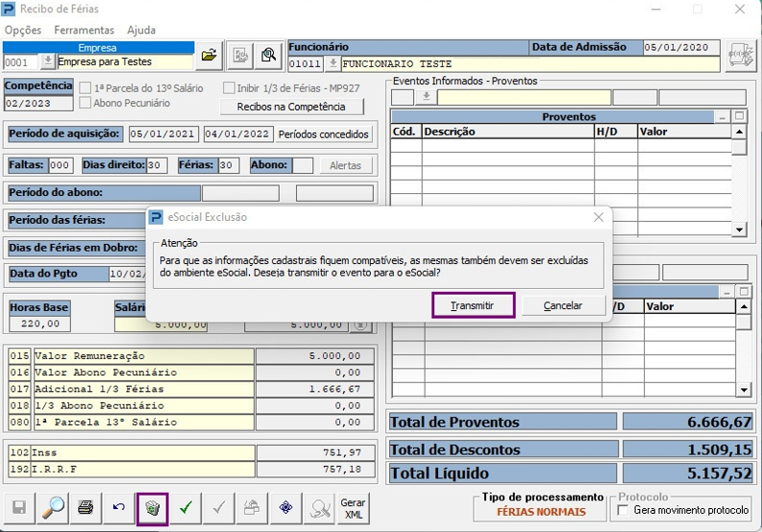Open the Ajuda menu
The image size is (762, 532).
click(141, 30)
